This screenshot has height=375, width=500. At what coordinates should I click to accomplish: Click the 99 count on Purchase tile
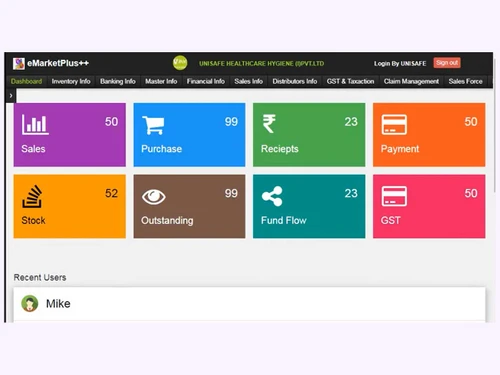pos(231,122)
